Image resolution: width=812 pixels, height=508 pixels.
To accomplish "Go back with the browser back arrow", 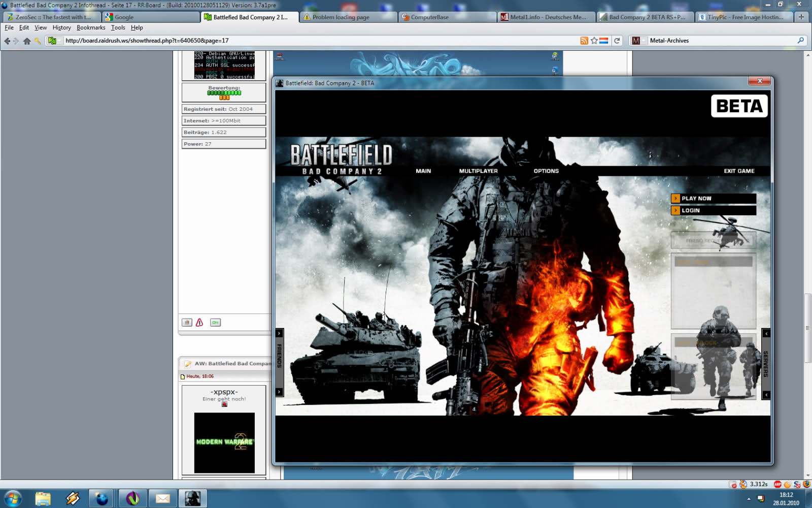I will [7, 41].
